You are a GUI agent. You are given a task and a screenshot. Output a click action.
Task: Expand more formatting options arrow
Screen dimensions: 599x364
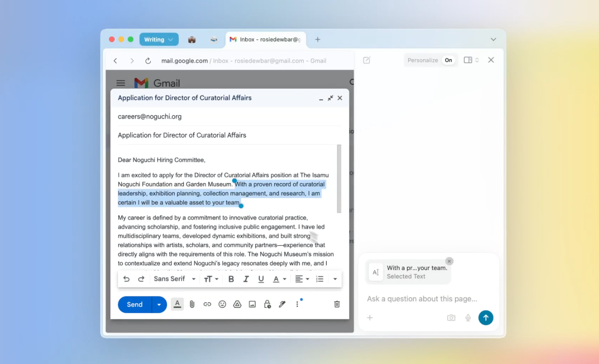pos(335,279)
